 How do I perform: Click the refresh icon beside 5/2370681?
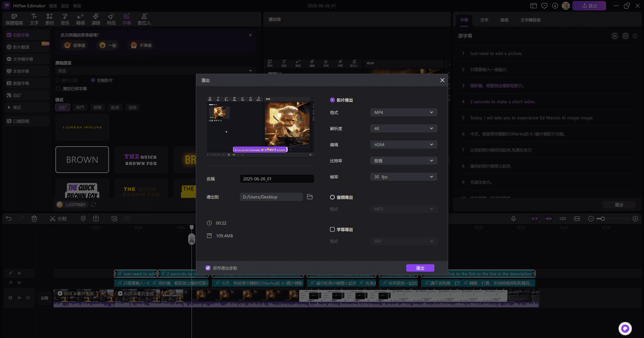click(94, 205)
